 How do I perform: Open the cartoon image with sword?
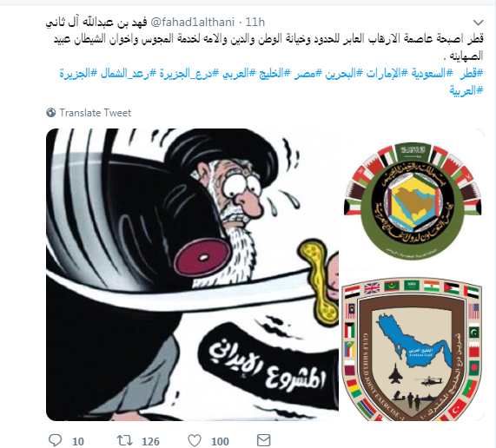tap(192, 274)
